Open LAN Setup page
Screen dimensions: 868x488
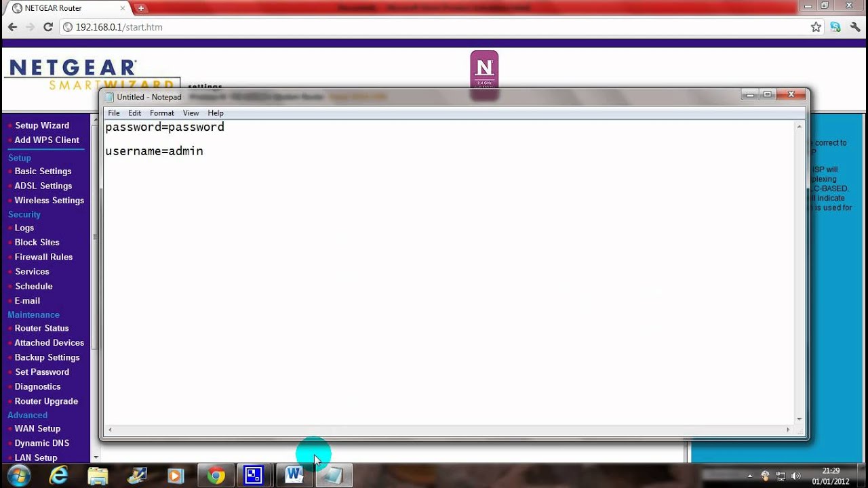(36, 457)
